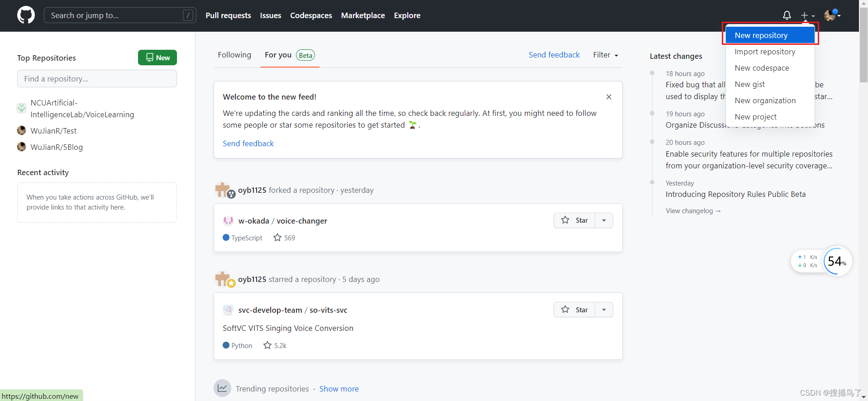868x401 pixels.
Task: Click avatar icon beside WuJianR/Test
Action: point(21,130)
